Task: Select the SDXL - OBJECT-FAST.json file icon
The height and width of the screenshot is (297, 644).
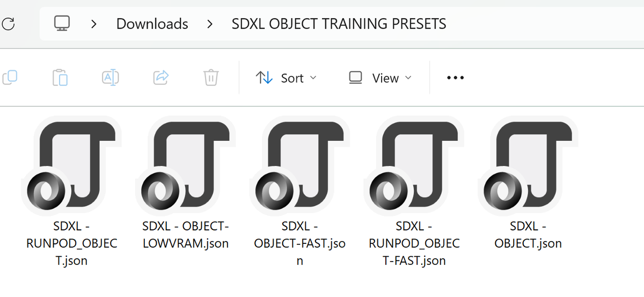Action: (299, 166)
